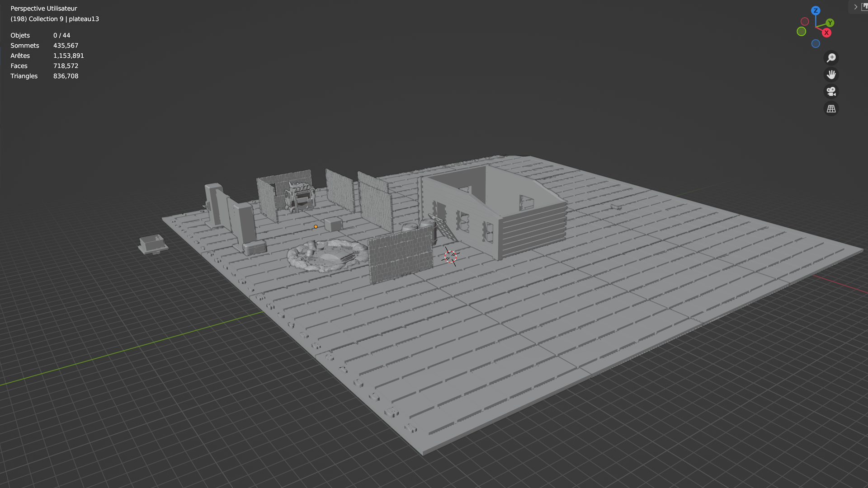This screenshot has width=868, height=488.
Task: Click the 'Sommets' statistics label
Action: [x=25, y=46]
